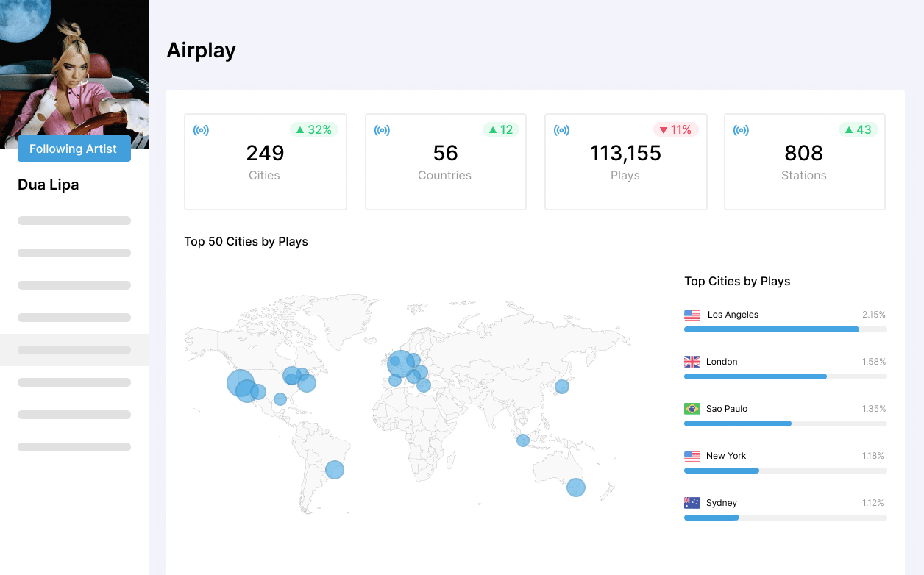Screen dimensions: 924x575
Task: Click the green 12 increase badge
Action: (501, 129)
